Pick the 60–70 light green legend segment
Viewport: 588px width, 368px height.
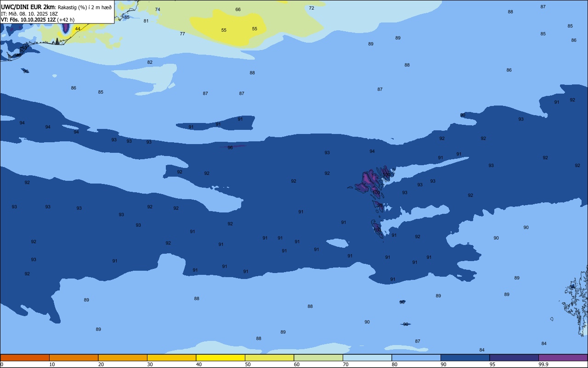point(318,357)
